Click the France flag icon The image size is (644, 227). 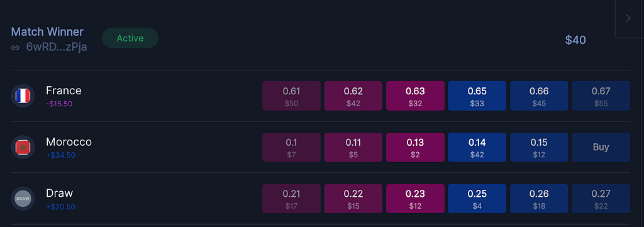tap(23, 96)
